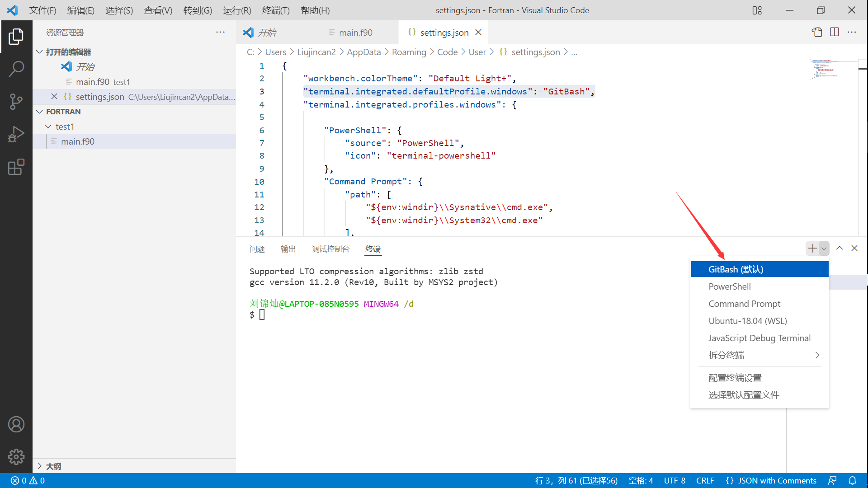Open the 转到(G) menu
Screen dimensions: 868x488
pyautogui.click(x=198, y=10)
